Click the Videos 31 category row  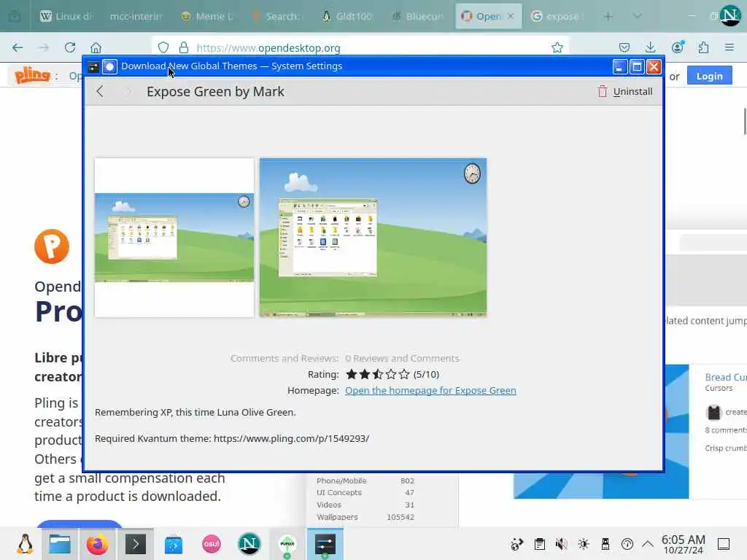point(365,505)
